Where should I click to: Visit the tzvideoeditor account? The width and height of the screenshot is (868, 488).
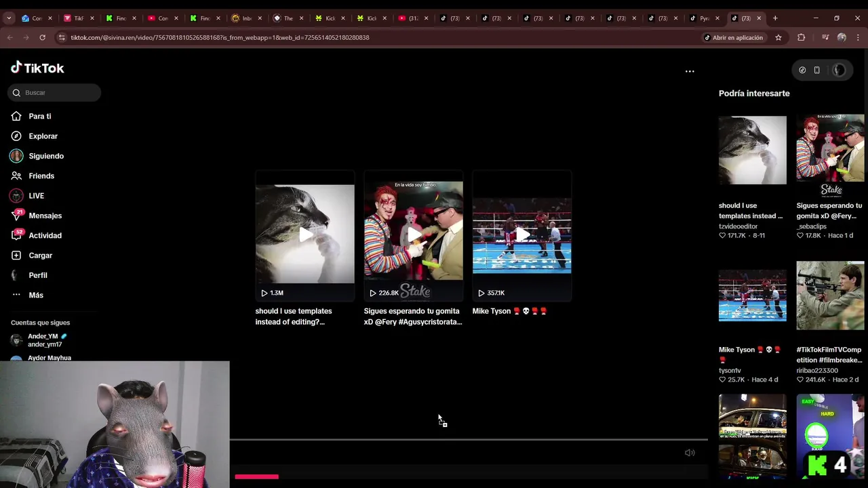(738, 226)
